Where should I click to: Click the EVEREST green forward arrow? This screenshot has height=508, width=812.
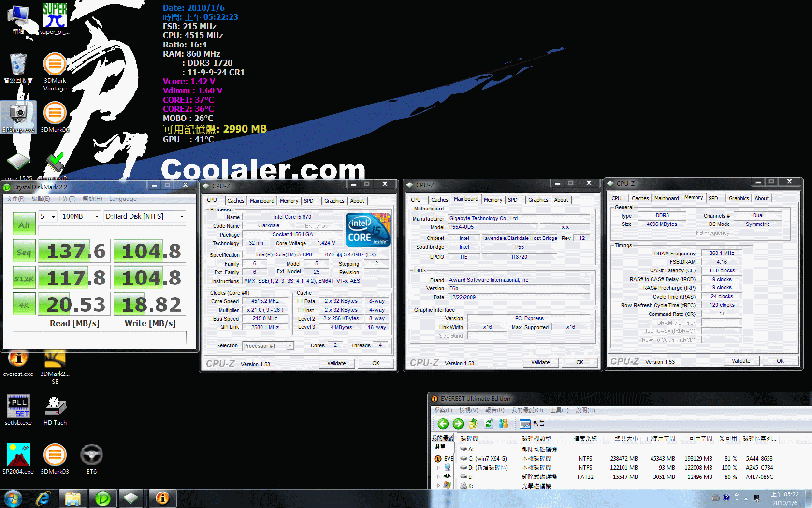[x=458, y=424]
